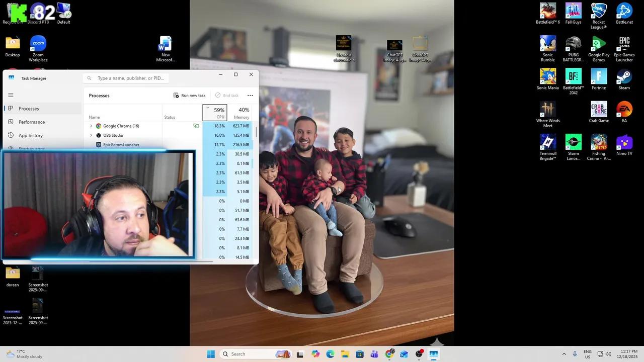This screenshot has width=644, height=362.
Task: Open Microsoft Store from the taskbar
Action: click(x=360, y=354)
